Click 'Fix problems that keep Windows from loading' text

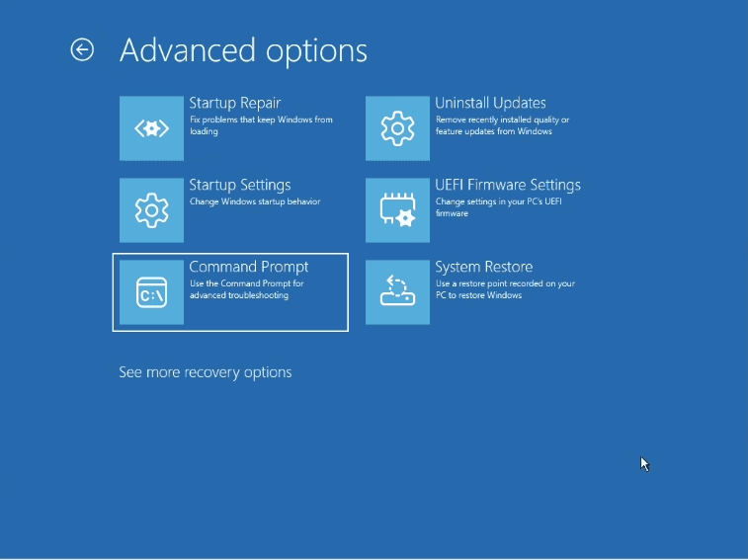pyautogui.click(x=261, y=125)
